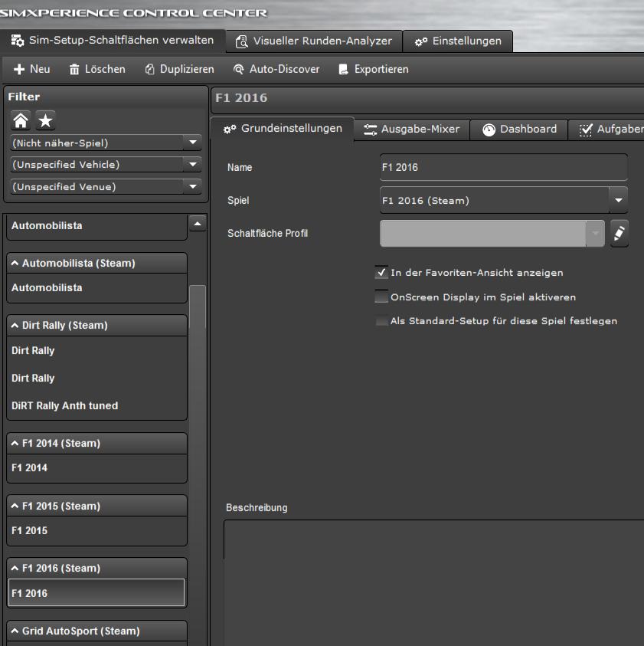This screenshot has height=646, width=644.
Task: Click the plus icon for Neu
Action: (x=19, y=69)
